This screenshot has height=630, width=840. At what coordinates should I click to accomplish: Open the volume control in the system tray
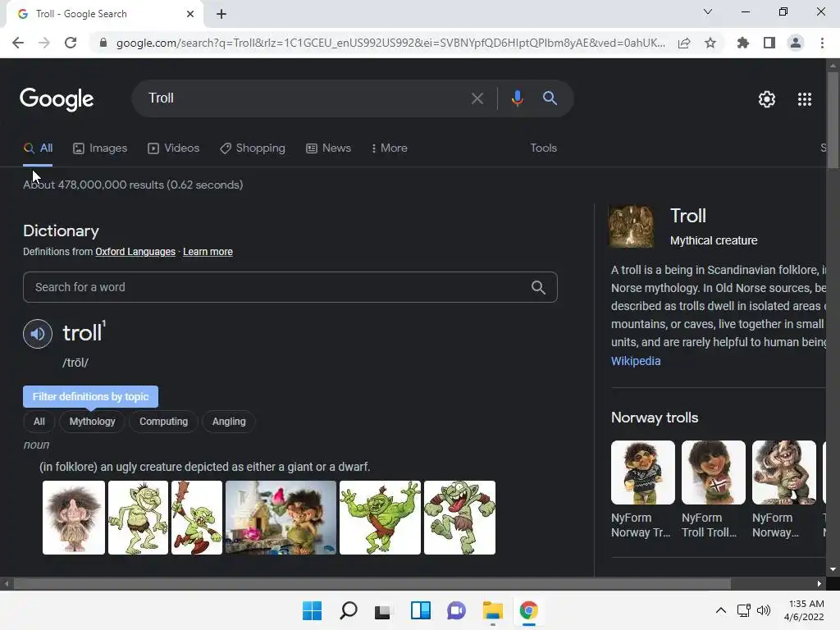[764, 610]
